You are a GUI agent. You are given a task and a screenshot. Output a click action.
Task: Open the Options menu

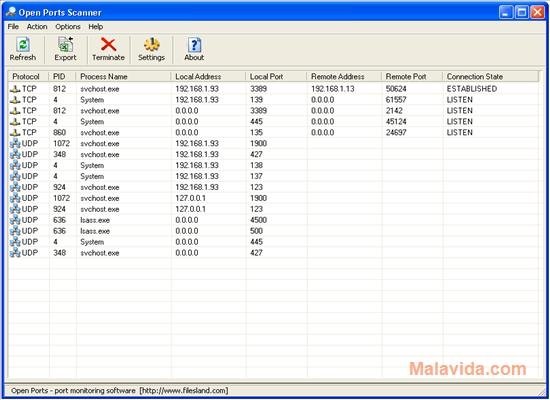68,27
